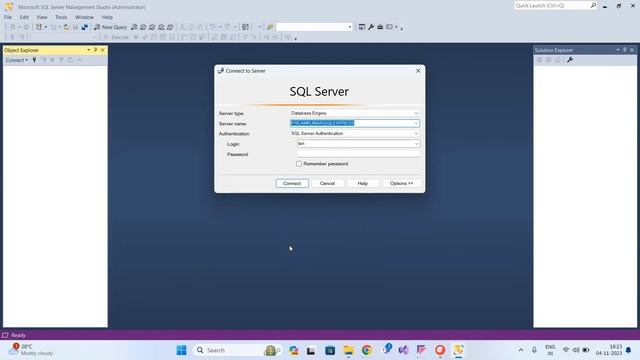Click the Find in Files icon beside search combo
Screen dimensions: 640x360
(x=270, y=27)
